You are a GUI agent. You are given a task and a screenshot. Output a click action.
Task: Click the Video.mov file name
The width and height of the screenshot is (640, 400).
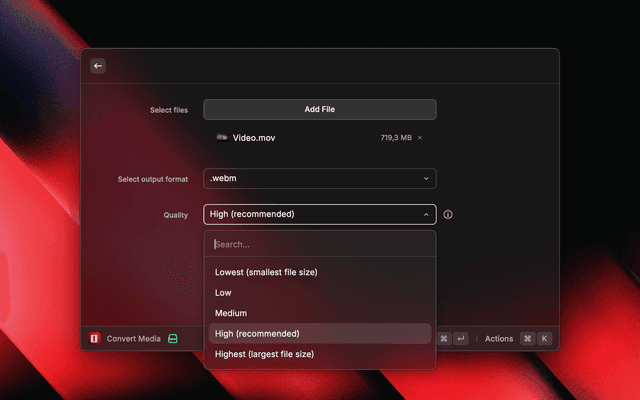[254, 138]
